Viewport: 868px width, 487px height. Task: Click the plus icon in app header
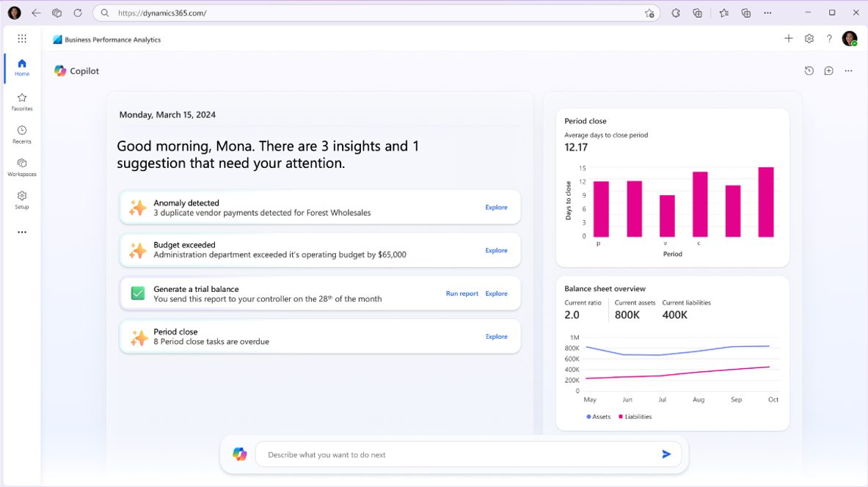click(x=789, y=39)
